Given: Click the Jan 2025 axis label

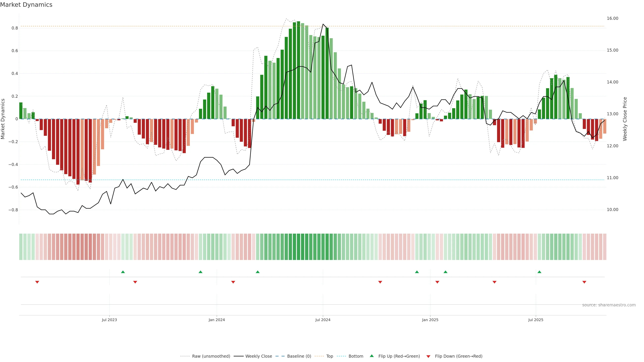Looking at the screenshot, I should click(x=430, y=320).
